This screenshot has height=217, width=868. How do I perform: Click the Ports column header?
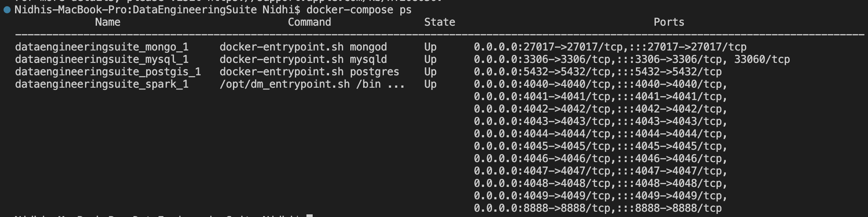pos(669,22)
